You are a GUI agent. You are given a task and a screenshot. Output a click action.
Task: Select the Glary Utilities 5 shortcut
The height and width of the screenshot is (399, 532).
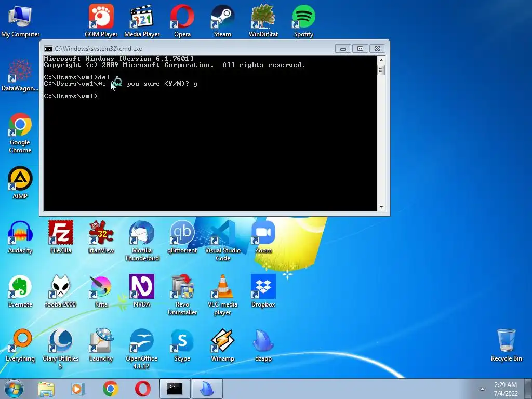pyautogui.click(x=61, y=349)
